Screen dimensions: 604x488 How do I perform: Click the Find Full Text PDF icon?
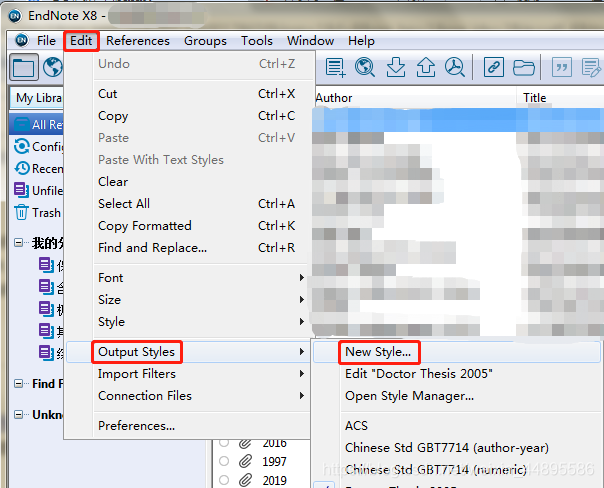455,67
